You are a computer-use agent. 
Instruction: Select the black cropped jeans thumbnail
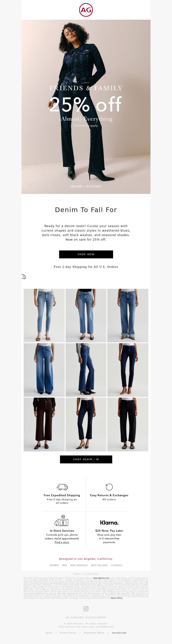[128, 424]
